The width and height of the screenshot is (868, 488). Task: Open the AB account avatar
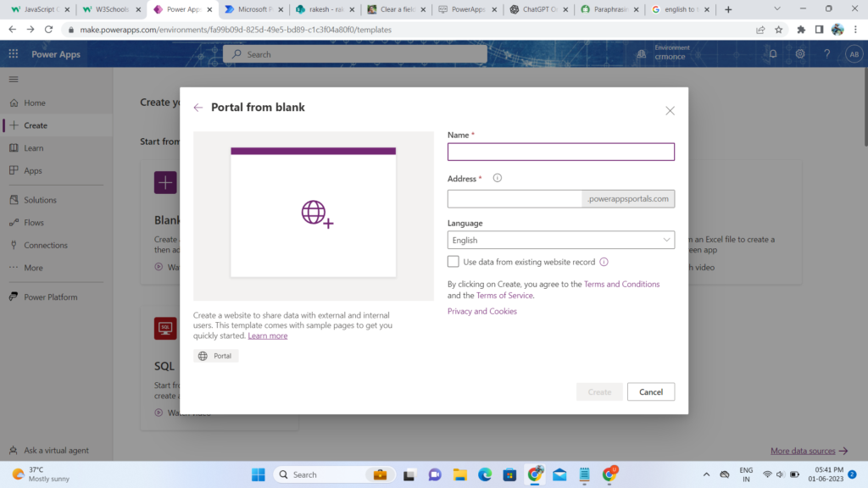[x=854, y=53]
